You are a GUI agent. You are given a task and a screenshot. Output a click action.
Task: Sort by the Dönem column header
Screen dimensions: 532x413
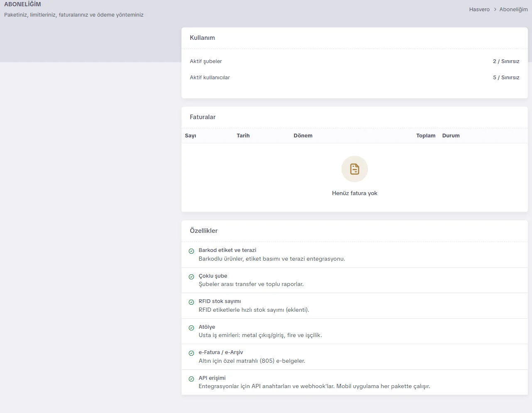(x=303, y=136)
